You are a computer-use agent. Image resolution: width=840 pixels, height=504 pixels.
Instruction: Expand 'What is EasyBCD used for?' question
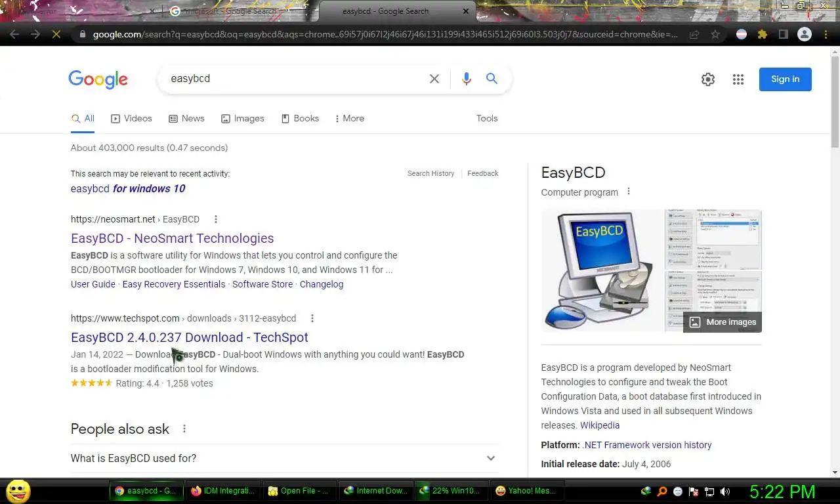click(284, 458)
